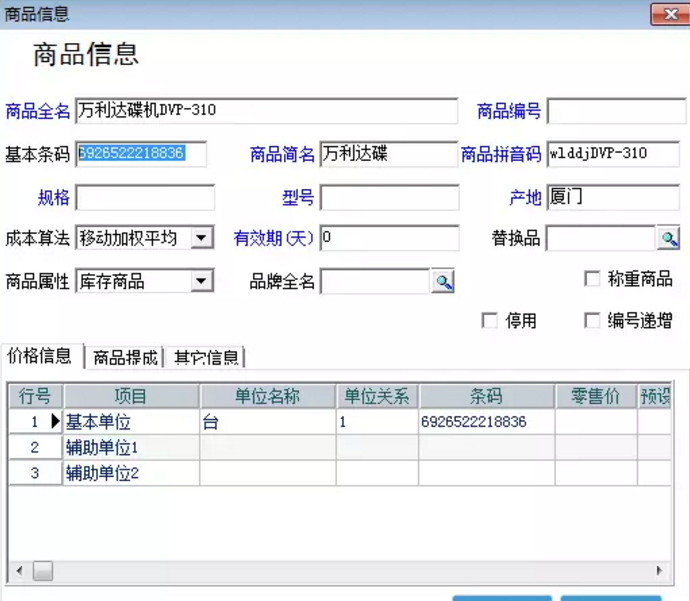The image size is (690, 601).
Task: Click the 产地 blue label
Action: coord(525,198)
